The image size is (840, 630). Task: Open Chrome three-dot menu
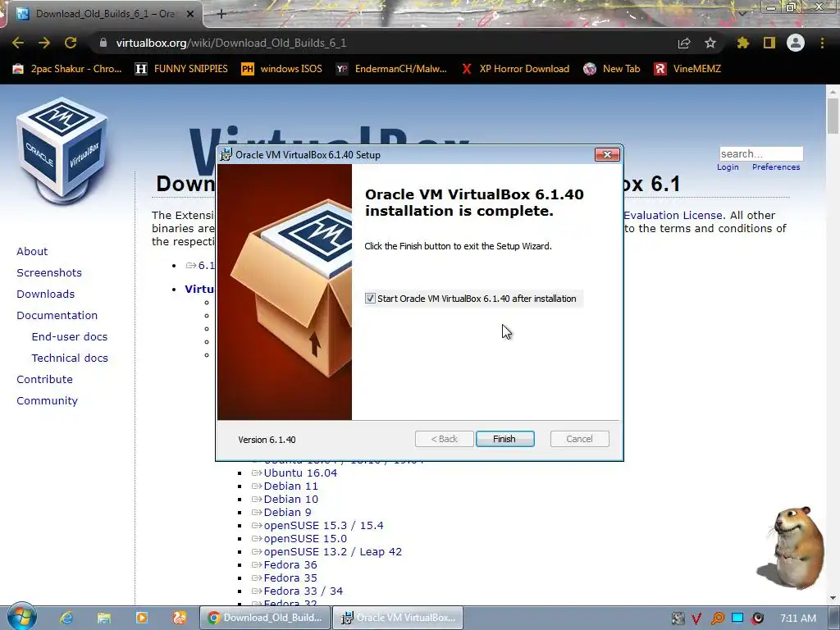tap(822, 43)
